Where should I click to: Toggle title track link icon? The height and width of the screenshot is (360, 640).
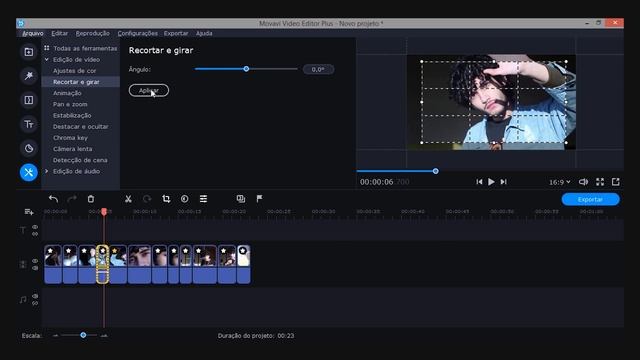pos(35,234)
